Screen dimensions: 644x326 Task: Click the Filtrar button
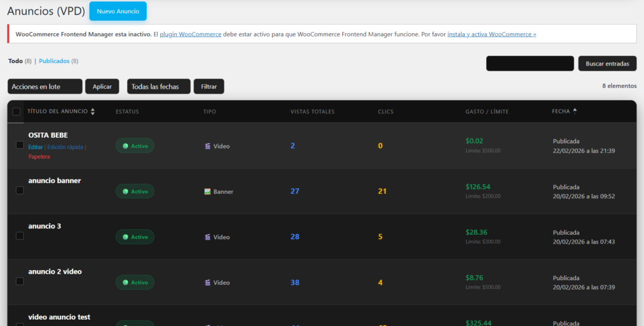click(209, 87)
